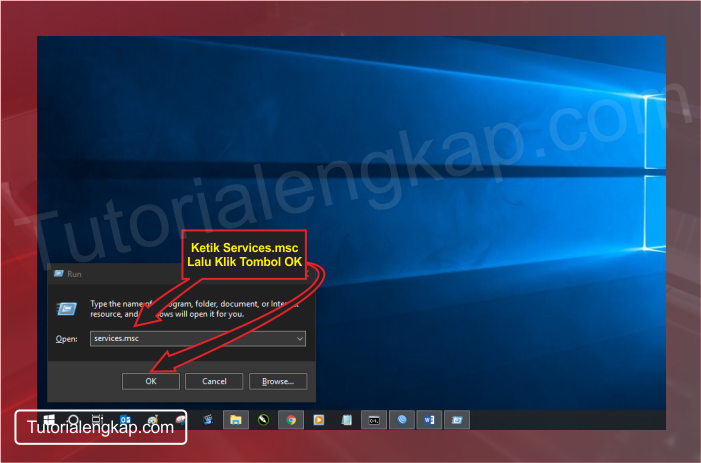This screenshot has width=701, height=463.
Task: Open the Notepad taskbar icon
Action: (346, 420)
